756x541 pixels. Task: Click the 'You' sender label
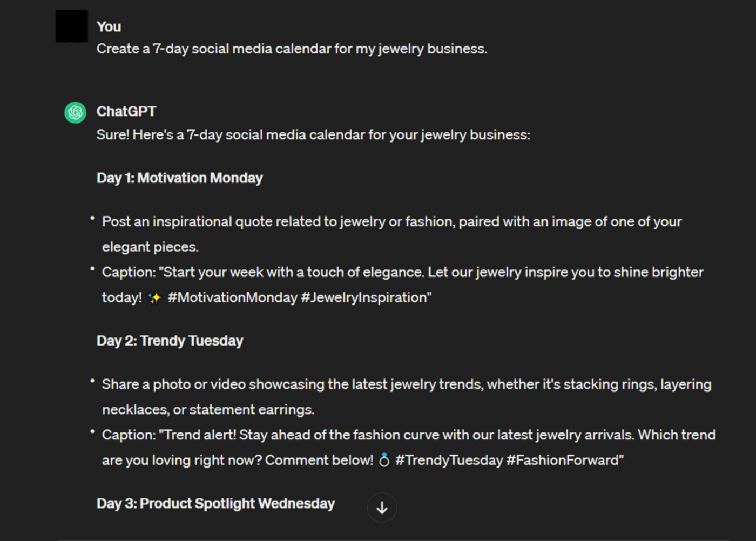click(108, 26)
